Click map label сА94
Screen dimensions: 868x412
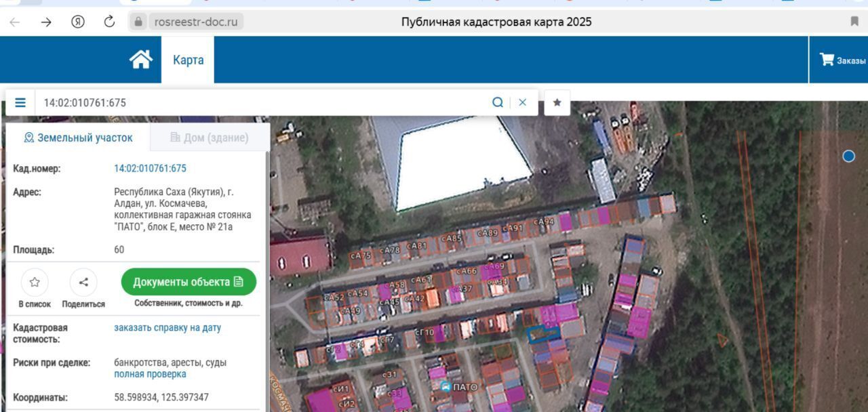coord(543,222)
